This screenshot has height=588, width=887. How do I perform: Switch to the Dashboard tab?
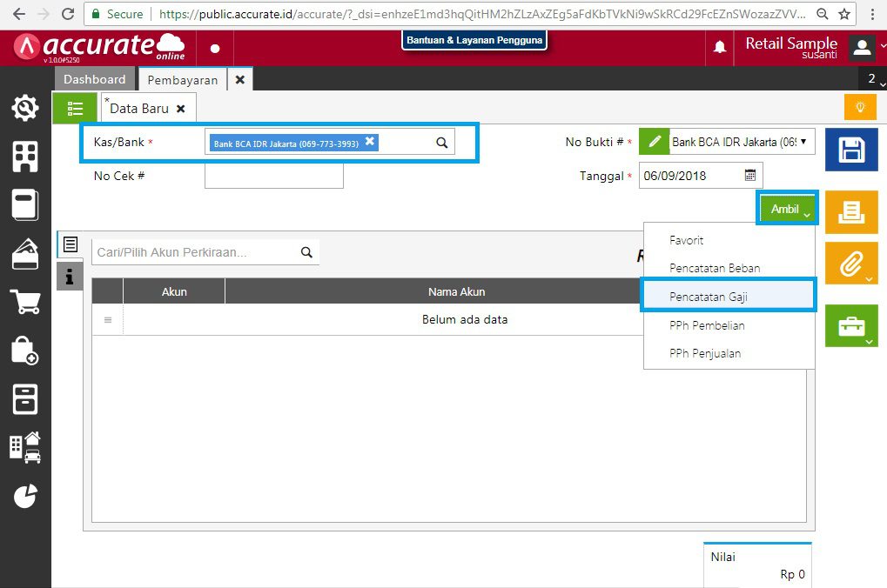coord(94,78)
